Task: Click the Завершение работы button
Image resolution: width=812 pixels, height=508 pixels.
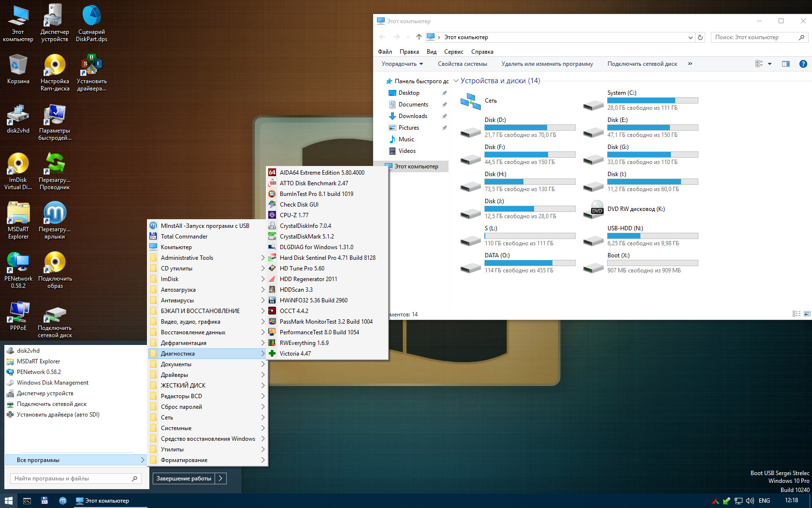Action: pos(184,478)
